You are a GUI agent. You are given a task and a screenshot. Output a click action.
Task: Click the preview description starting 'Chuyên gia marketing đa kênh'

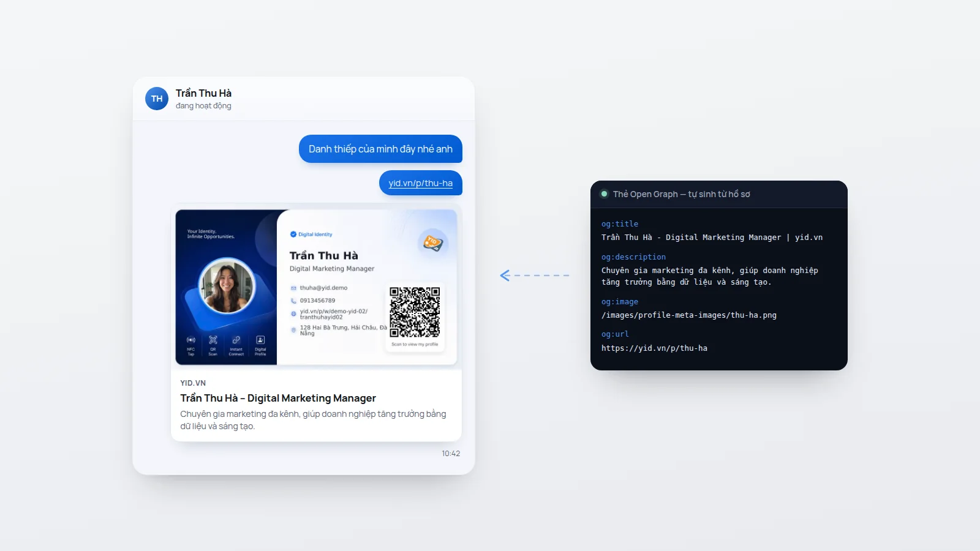click(x=313, y=420)
